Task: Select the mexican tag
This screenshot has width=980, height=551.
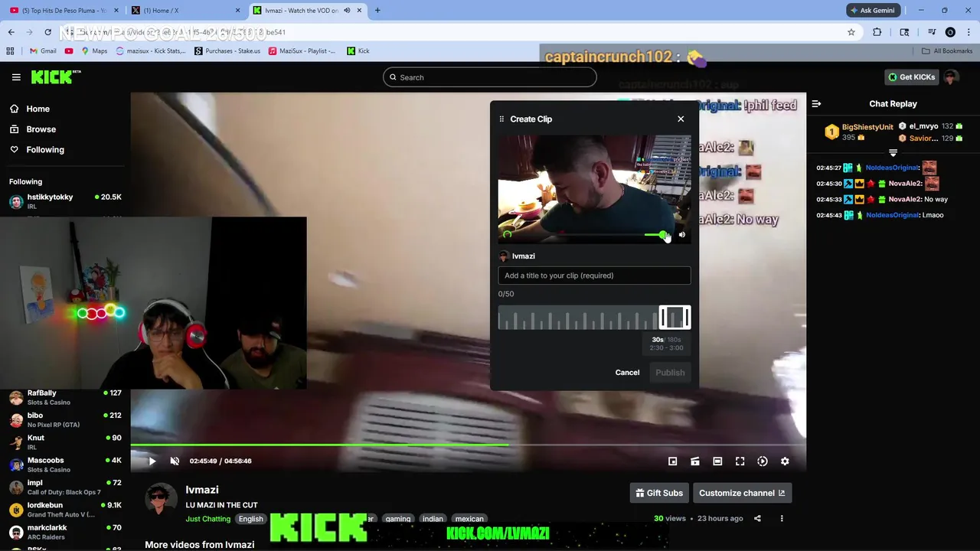Action: tap(469, 519)
